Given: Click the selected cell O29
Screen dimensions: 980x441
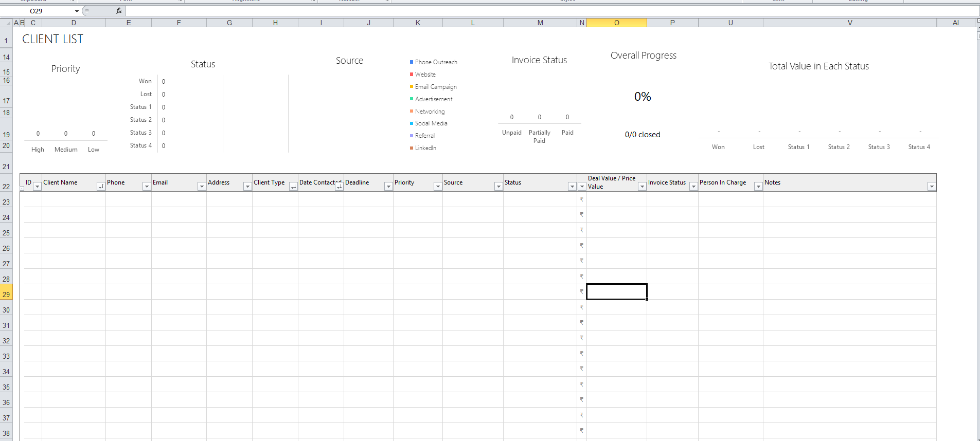Looking at the screenshot, I should pyautogui.click(x=617, y=292).
